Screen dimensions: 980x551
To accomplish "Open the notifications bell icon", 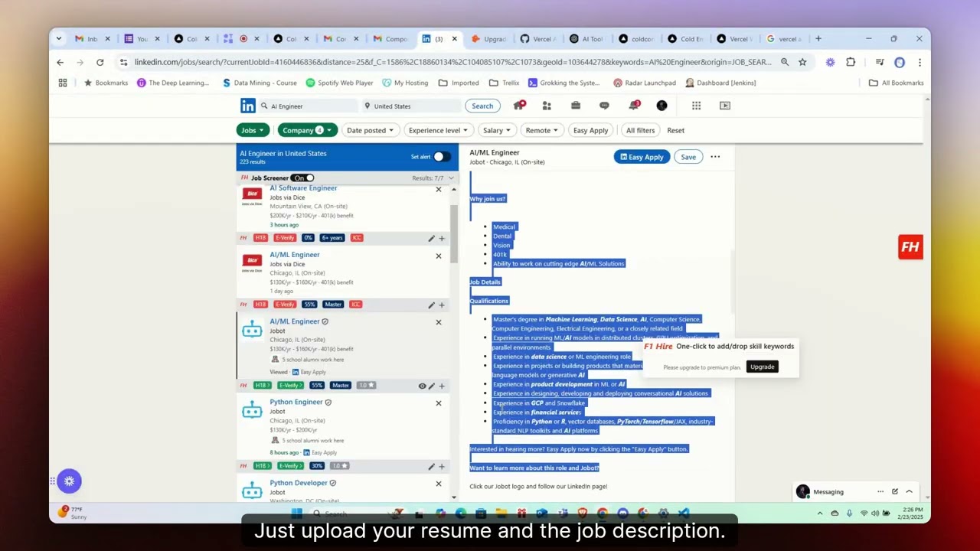I will [633, 106].
